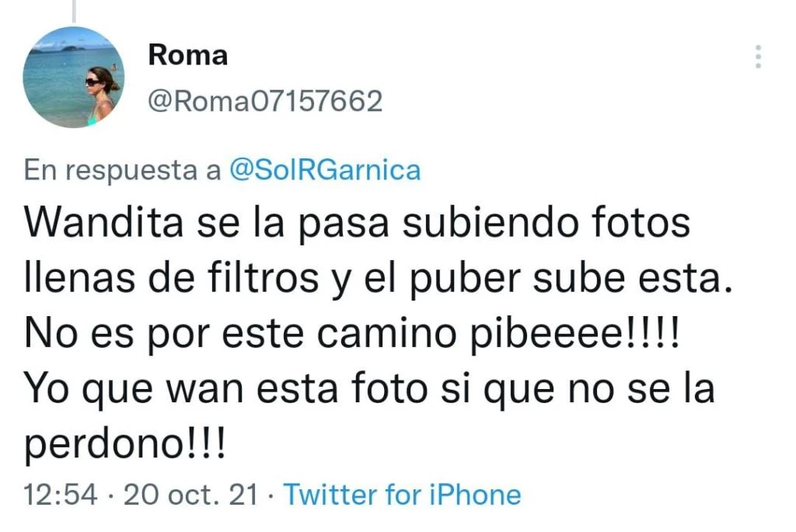
Task: Click the word Wandita in the tweet
Action: point(103,222)
